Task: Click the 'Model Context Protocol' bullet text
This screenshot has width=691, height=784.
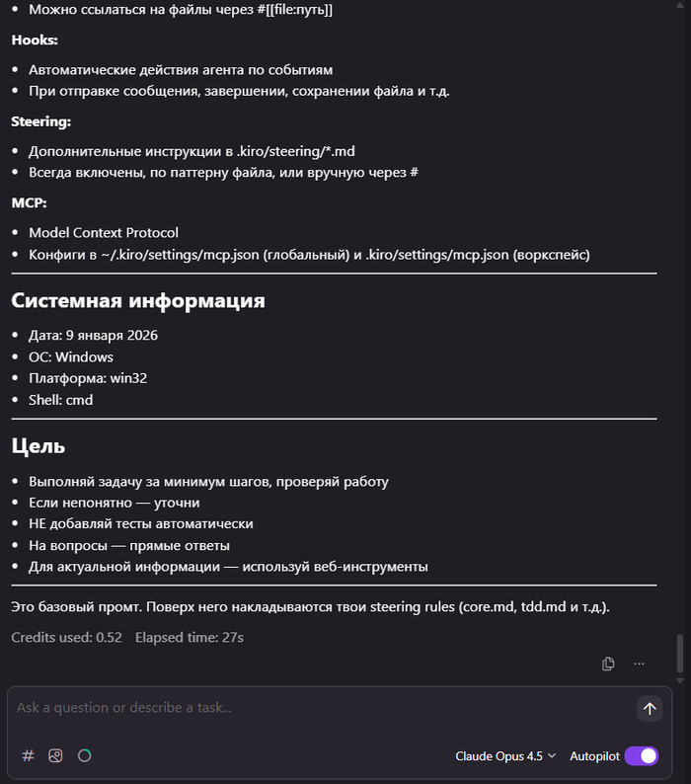Action: [x=104, y=233]
